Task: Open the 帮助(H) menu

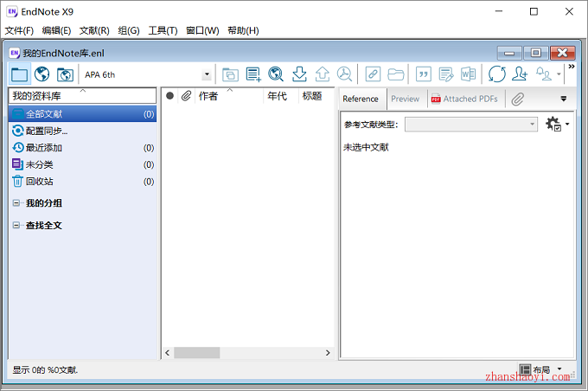Action: point(243,30)
